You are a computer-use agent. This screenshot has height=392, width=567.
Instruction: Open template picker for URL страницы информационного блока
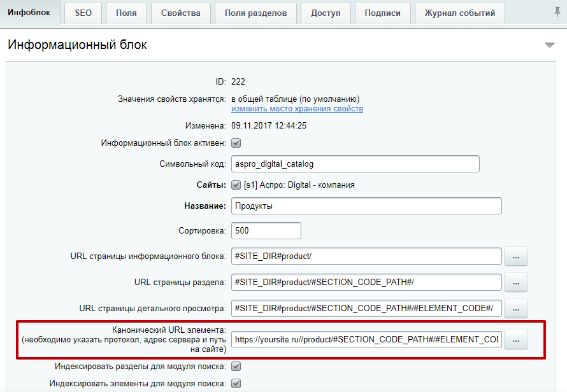pos(516,256)
